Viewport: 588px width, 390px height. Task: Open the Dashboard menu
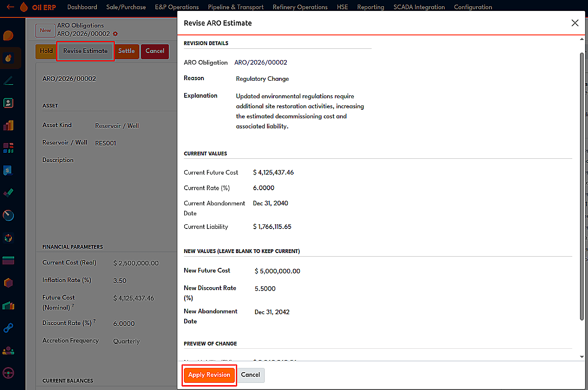click(82, 7)
